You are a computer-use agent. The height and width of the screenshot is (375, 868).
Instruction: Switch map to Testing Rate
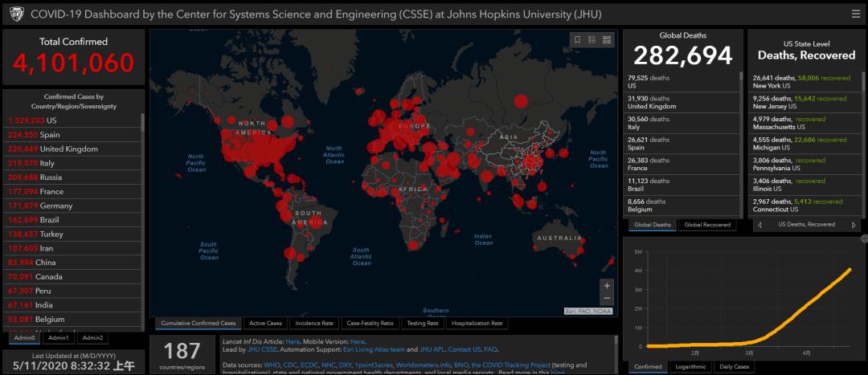tap(423, 323)
